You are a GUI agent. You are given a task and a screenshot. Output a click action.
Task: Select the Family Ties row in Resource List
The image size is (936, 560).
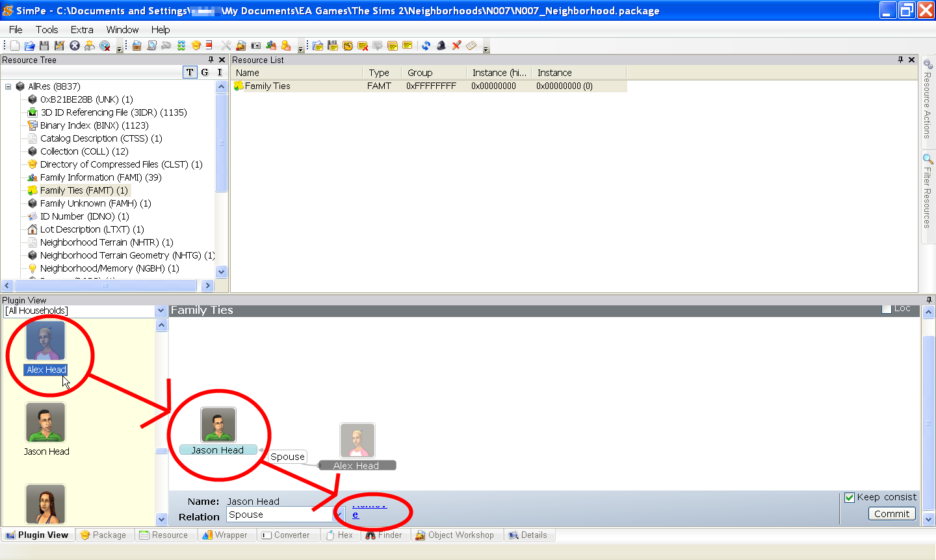[429, 86]
